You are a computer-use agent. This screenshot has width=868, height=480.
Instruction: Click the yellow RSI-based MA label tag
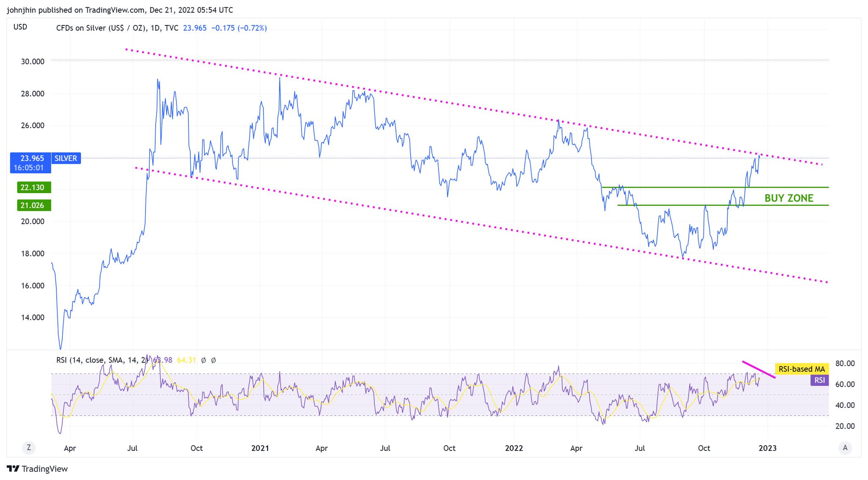[x=801, y=369]
